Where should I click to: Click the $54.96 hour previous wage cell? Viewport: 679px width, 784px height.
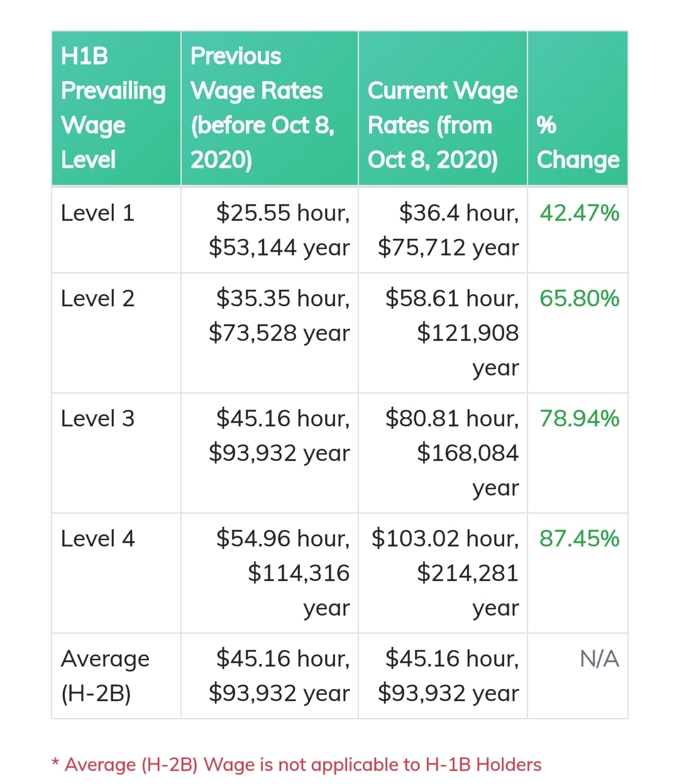(283, 573)
